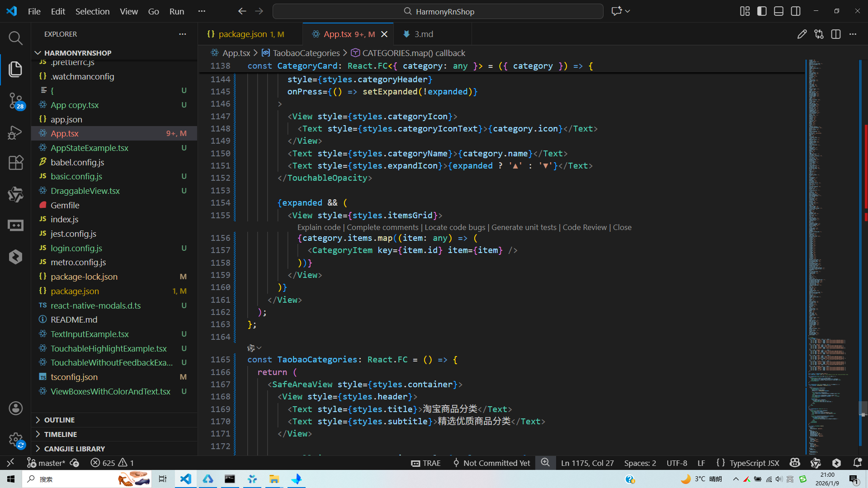
Task: Open the Selection menu
Action: tap(92, 11)
